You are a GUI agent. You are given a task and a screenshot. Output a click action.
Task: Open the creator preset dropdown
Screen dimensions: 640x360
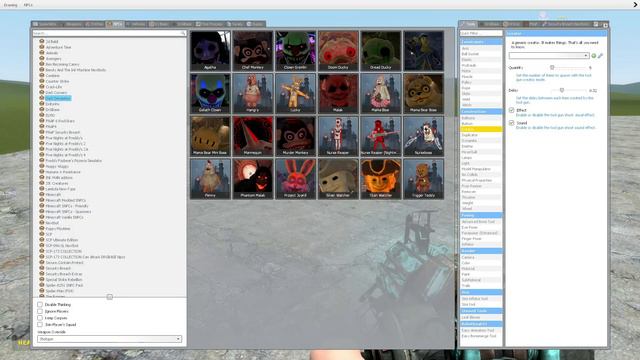pos(549,56)
